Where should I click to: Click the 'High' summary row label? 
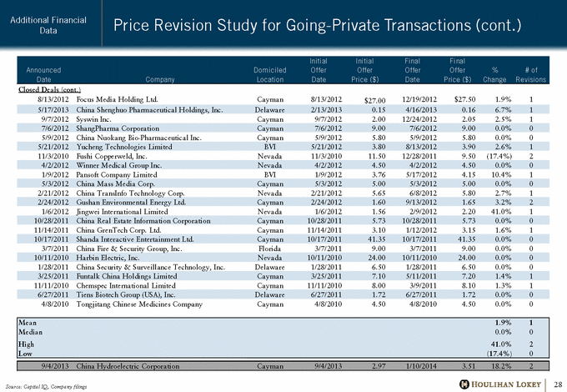click(28, 343)
